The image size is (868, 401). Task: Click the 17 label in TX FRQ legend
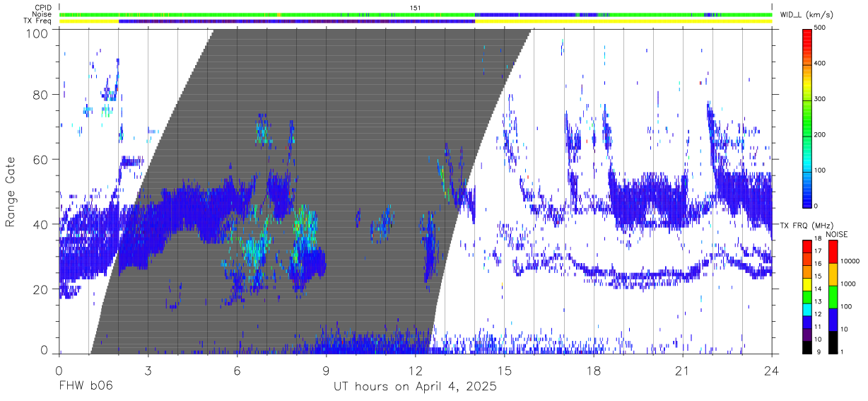click(x=818, y=251)
